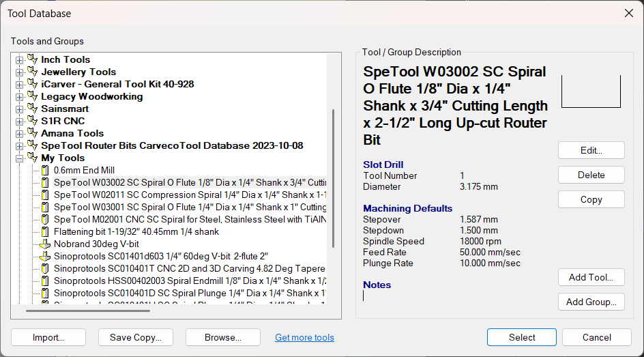Click the tool list vertical scrollbar
This screenshot has width=644, height=357.
coord(333,177)
